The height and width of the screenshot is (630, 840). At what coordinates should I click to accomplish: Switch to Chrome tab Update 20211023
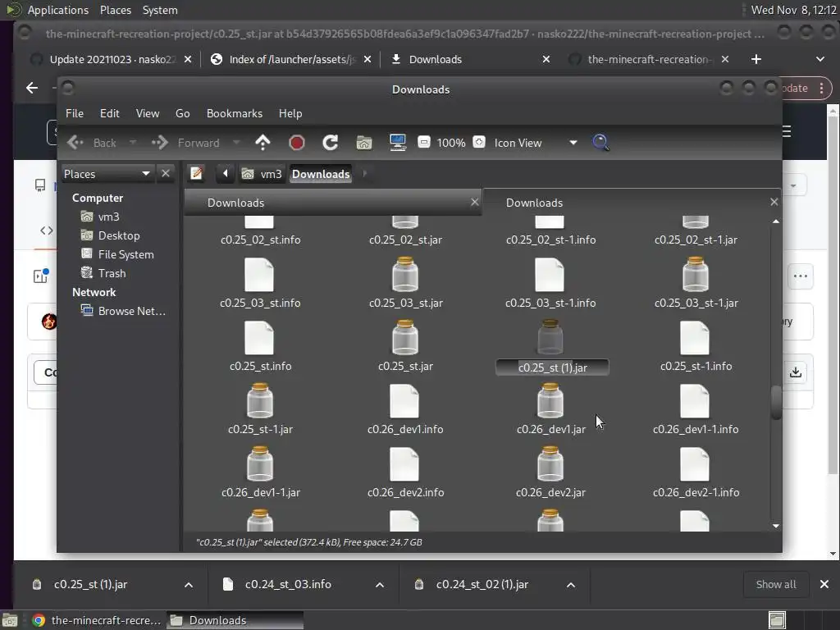pos(111,59)
